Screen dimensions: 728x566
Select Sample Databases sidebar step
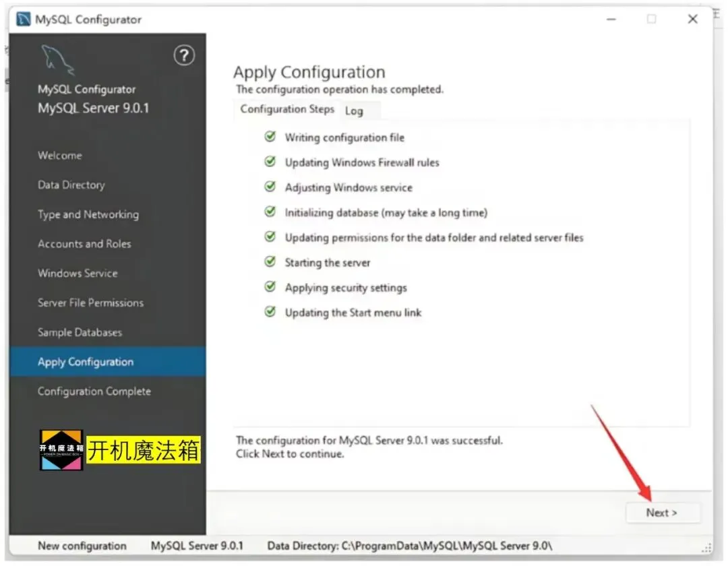pyautogui.click(x=80, y=332)
